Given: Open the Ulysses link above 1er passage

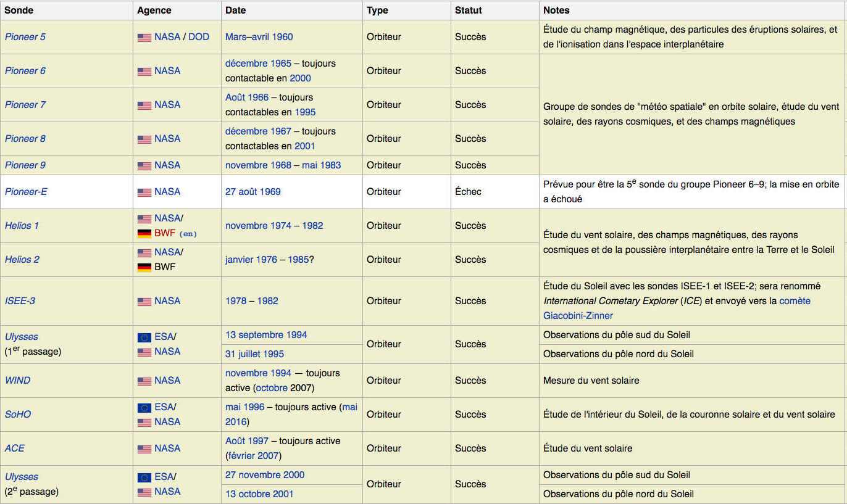Looking at the screenshot, I should tap(22, 337).
